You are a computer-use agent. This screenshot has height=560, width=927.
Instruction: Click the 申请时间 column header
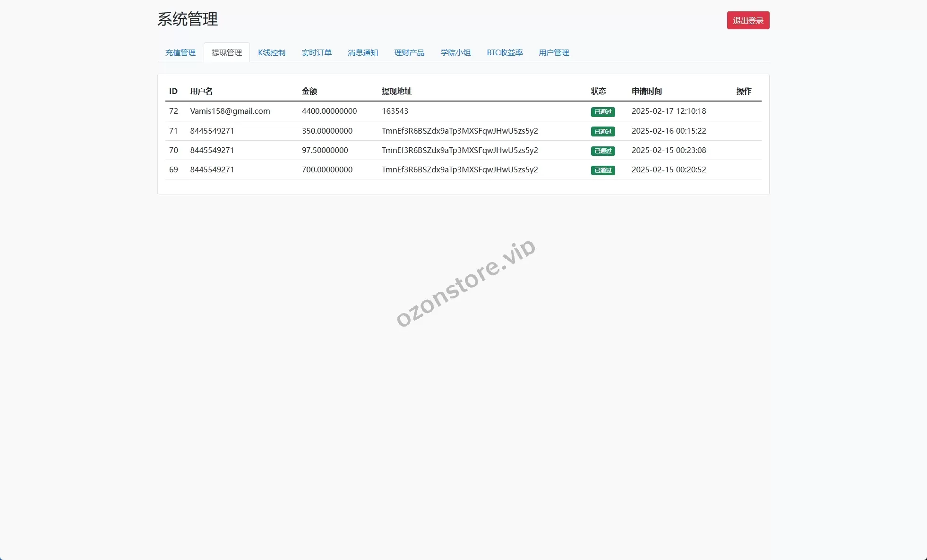[x=646, y=91]
